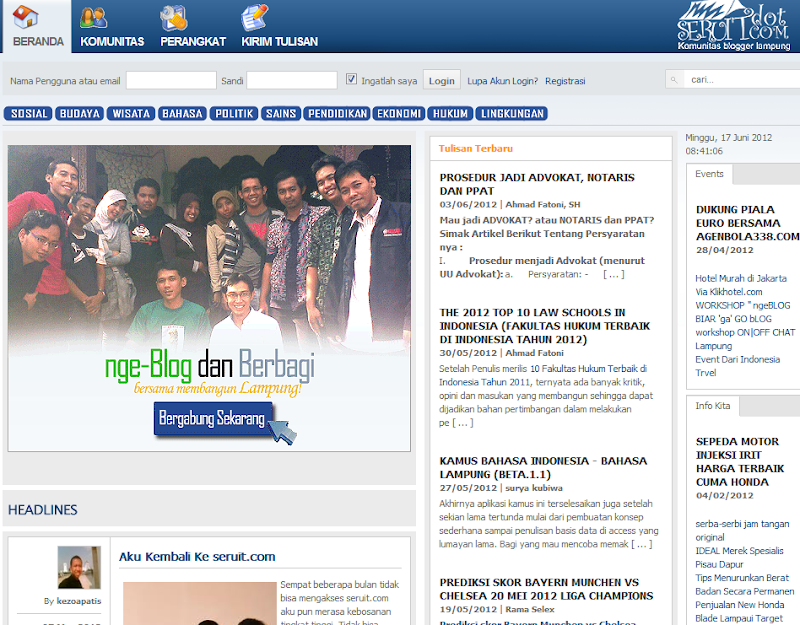This screenshot has height=625, width=800.
Task: Select the LINGKUNGAN category
Action: coord(512,113)
